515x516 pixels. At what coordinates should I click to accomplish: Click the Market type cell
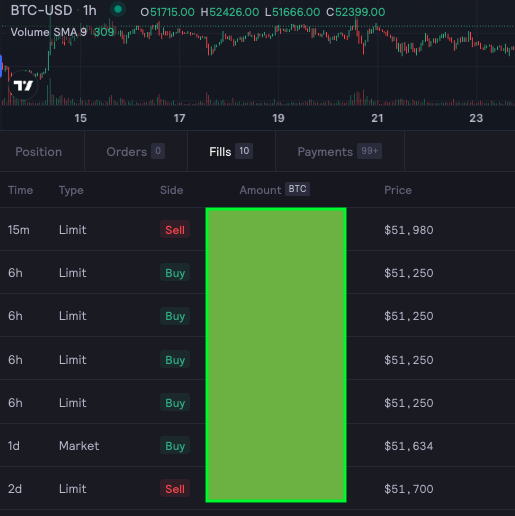(x=79, y=446)
